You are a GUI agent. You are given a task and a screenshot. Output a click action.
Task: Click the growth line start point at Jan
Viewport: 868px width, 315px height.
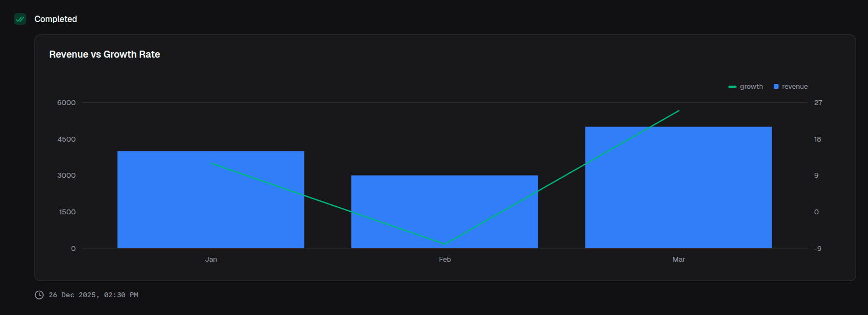click(211, 163)
